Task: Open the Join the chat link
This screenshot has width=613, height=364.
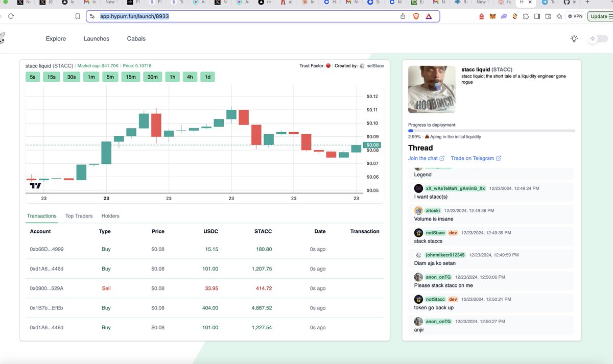Action: [x=427, y=158]
